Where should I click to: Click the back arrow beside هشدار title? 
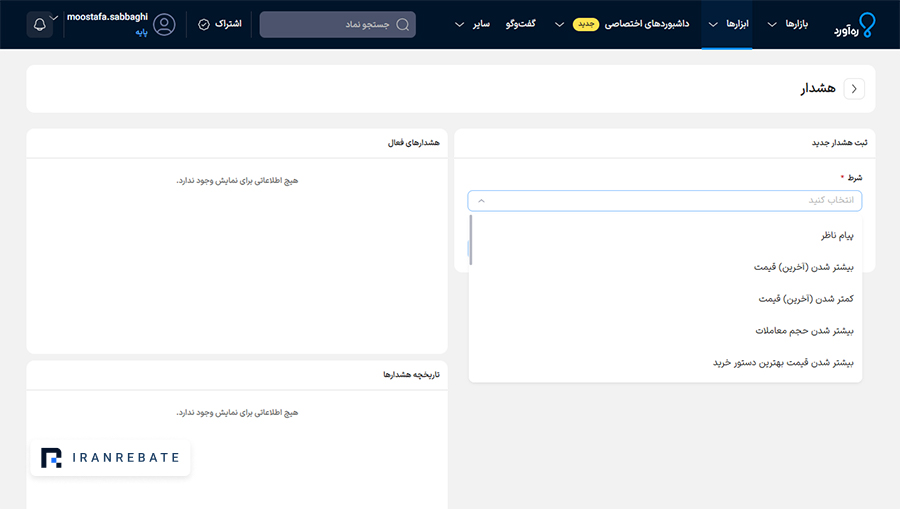854,89
